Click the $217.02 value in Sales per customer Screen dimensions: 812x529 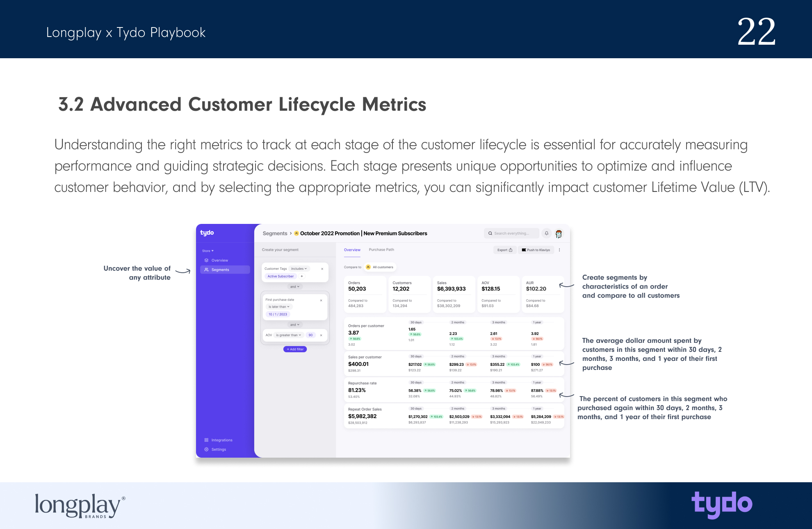click(415, 365)
